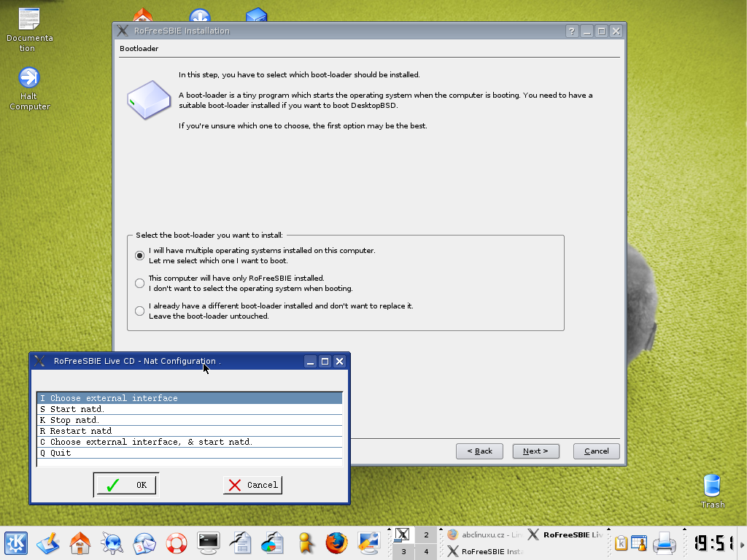Image resolution: width=747 pixels, height=560 pixels.
Task: Select 'Choose external interface' entry
Action: tap(190, 398)
